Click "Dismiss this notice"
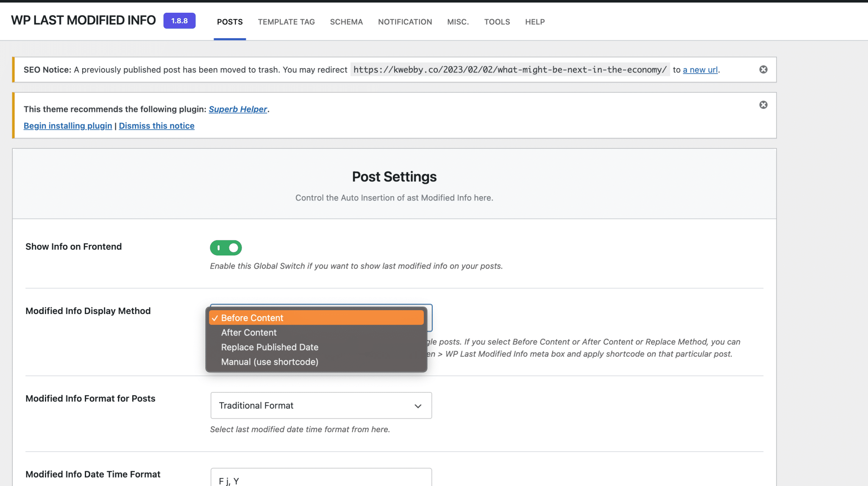The width and height of the screenshot is (868, 486). tap(156, 125)
